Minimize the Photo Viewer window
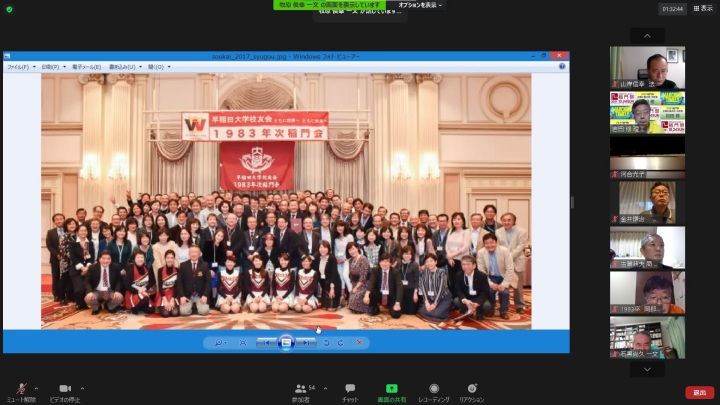Viewport: 720px width, 405px height. 533,56
